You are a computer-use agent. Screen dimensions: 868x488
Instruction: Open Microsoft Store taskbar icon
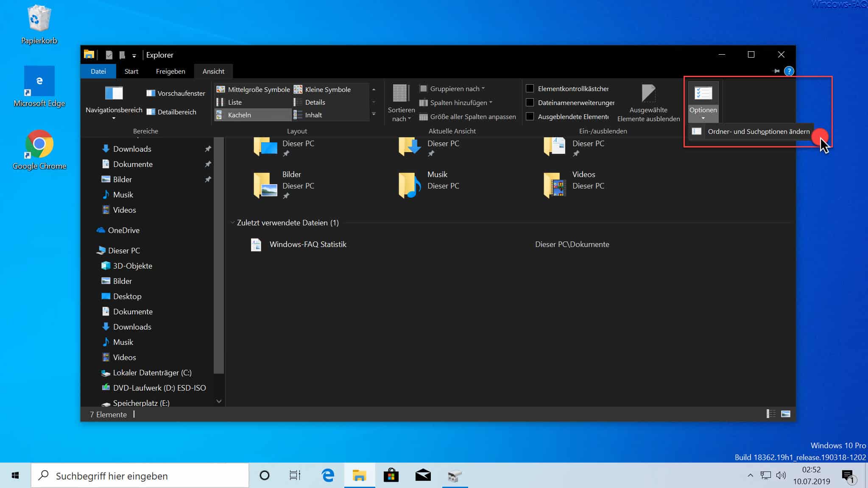pyautogui.click(x=391, y=475)
